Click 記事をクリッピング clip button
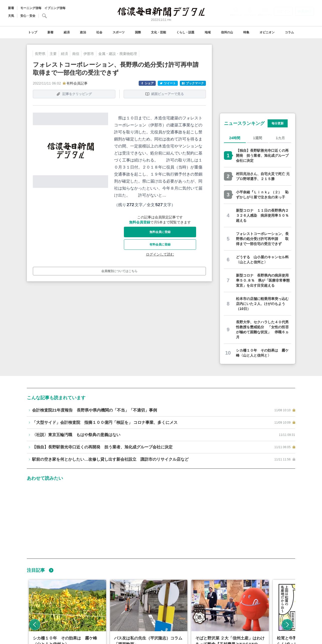The image size is (322, 644). 74,94
